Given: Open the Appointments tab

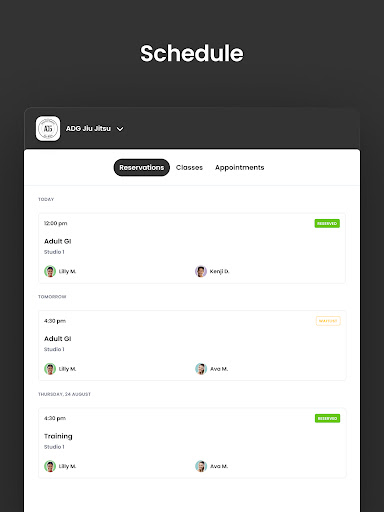Looking at the screenshot, I should click(239, 167).
